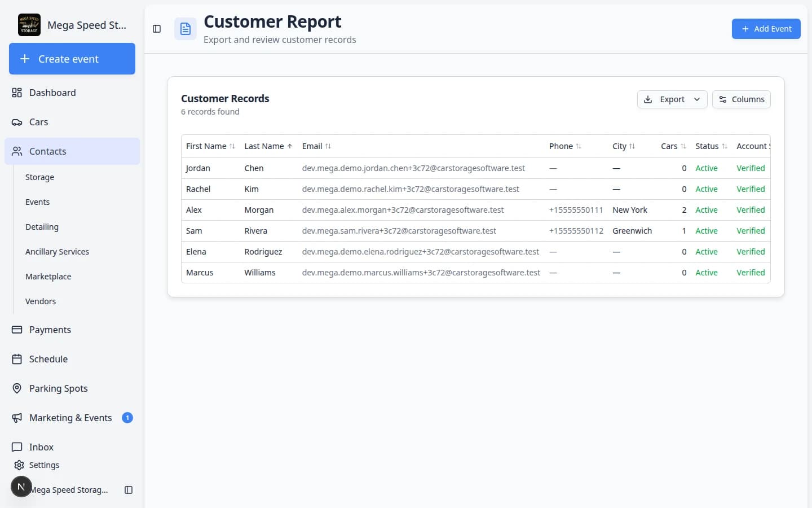812x508 pixels.
Task: Click the N user avatar
Action: [21, 487]
